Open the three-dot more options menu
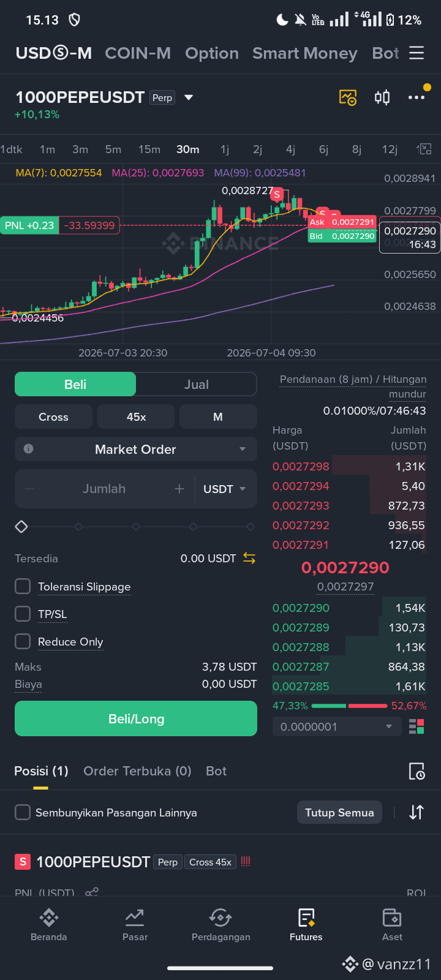The width and height of the screenshot is (441, 980). tap(417, 97)
